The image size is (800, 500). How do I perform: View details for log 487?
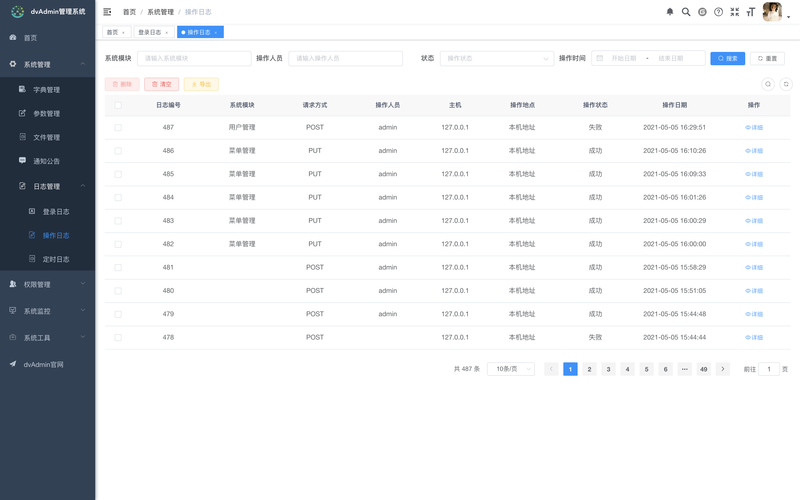tap(754, 128)
